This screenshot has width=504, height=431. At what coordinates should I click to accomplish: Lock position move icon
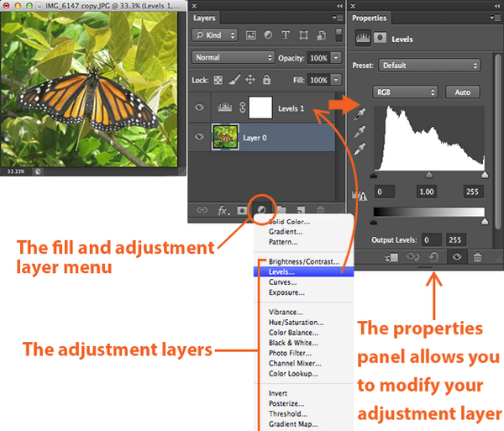pos(250,79)
